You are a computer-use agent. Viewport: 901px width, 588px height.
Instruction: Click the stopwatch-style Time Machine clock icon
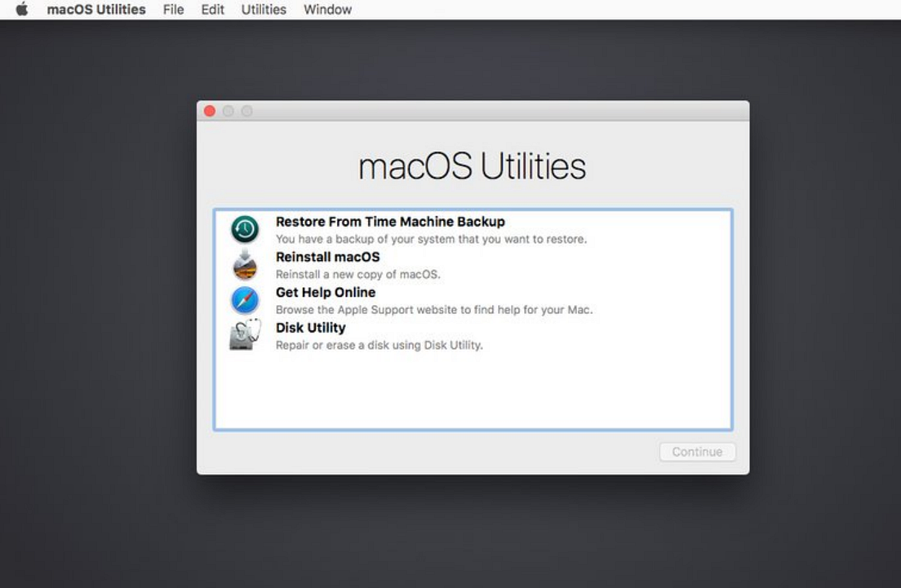(244, 228)
